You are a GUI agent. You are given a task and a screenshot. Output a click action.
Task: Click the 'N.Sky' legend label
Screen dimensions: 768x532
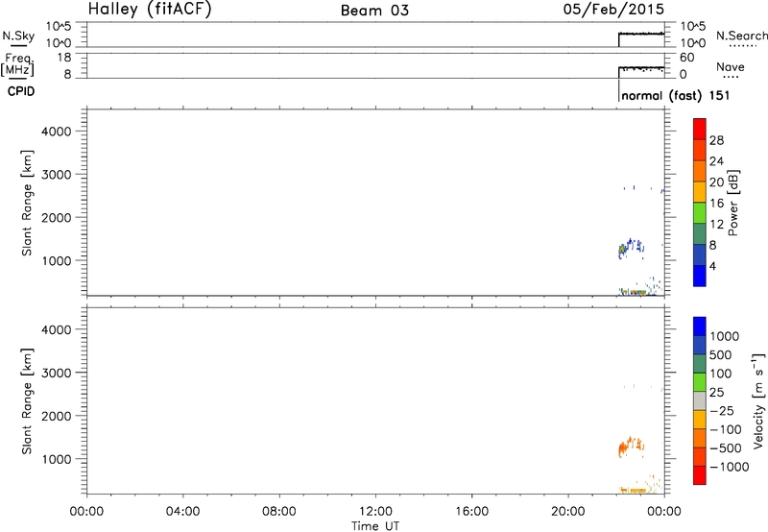click(18, 36)
